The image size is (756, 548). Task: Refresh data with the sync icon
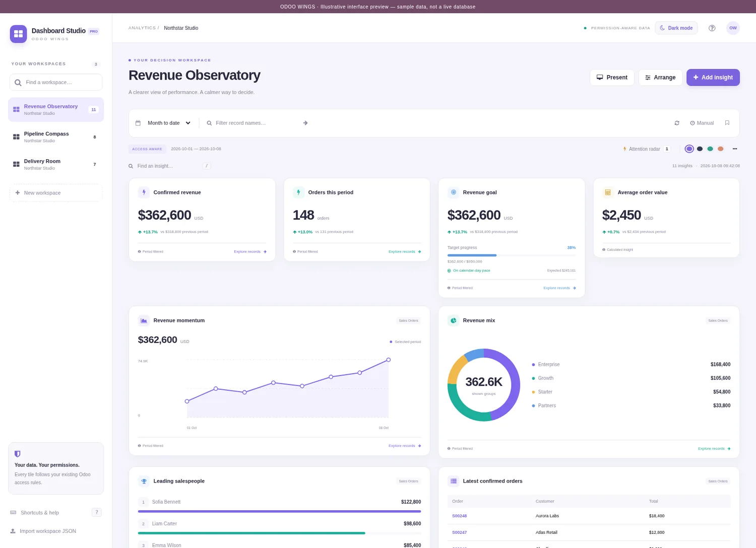[x=677, y=123]
